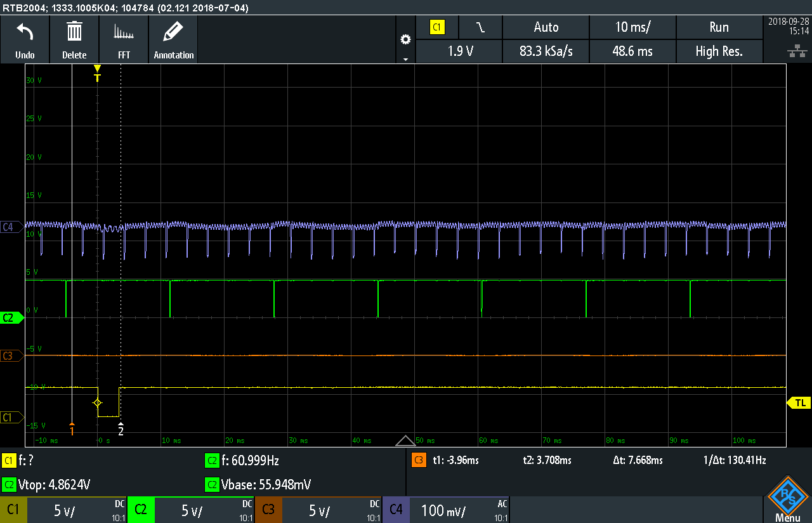
Task: Open channel C4 100 mV/ settings tab
Action: pyautogui.click(x=446, y=510)
